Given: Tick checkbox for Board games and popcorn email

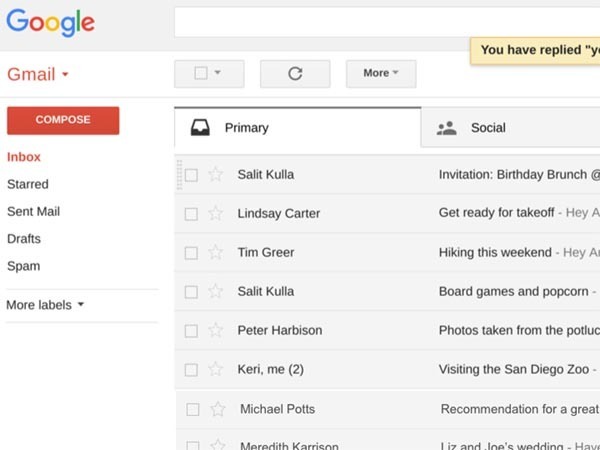Looking at the screenshot, I should pos(191,292).
